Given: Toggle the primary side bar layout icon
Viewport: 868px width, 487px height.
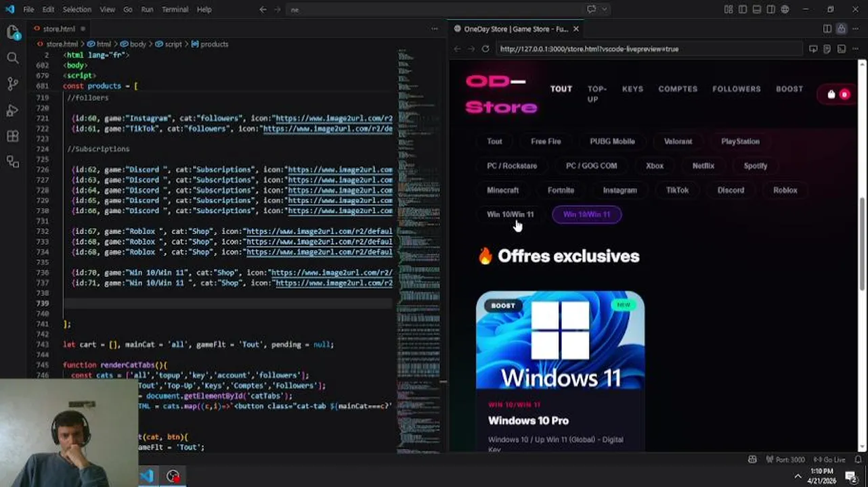Looking at the screenshot, I should point(743,9).
